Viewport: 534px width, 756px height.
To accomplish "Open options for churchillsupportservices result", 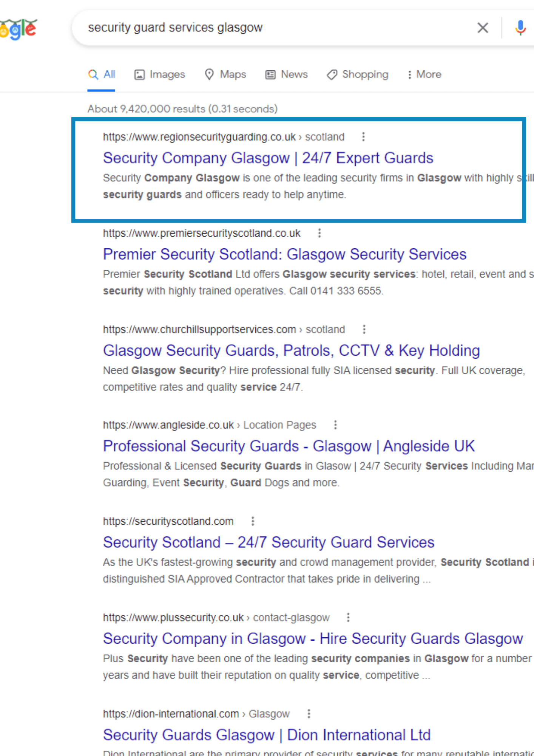I will point(364,329).
